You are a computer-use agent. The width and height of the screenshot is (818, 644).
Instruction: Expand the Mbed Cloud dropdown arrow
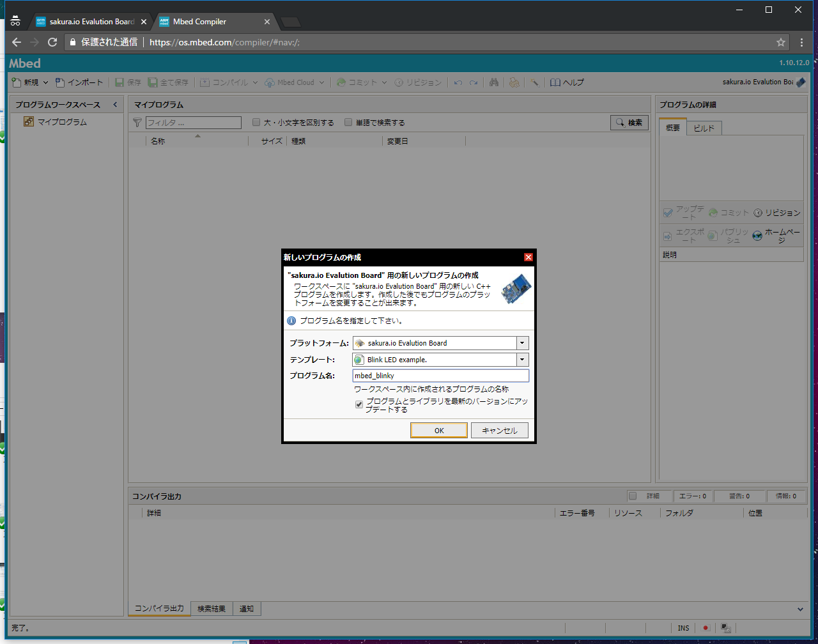click(321, 82)
